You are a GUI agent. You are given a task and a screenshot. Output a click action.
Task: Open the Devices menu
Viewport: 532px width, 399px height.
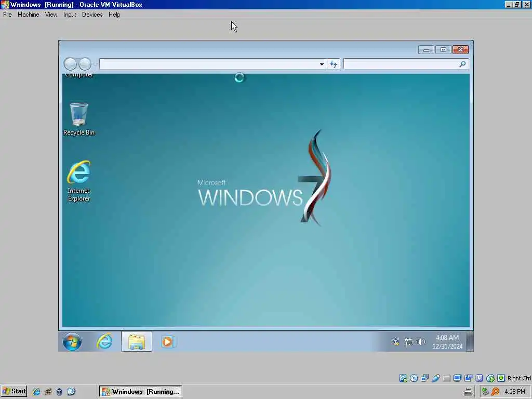92,15
